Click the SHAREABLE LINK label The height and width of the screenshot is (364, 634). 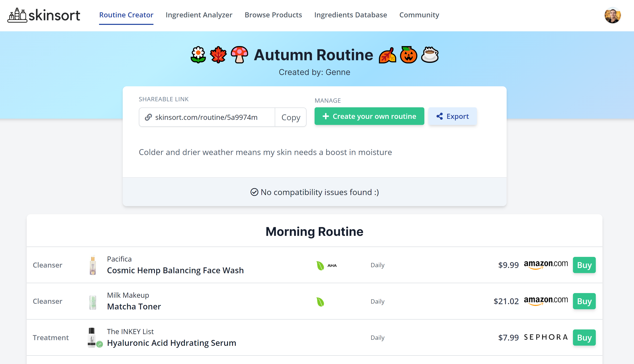[164, 99]
